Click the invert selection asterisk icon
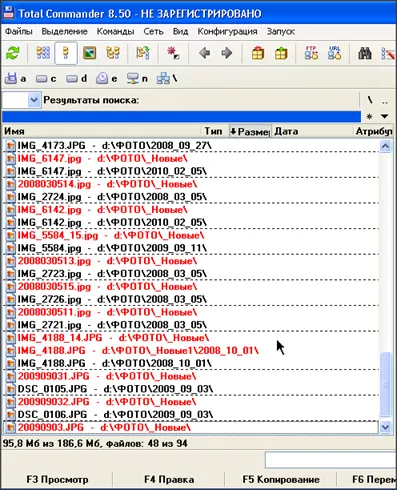The image size is (397, 490). coord(173,53)
